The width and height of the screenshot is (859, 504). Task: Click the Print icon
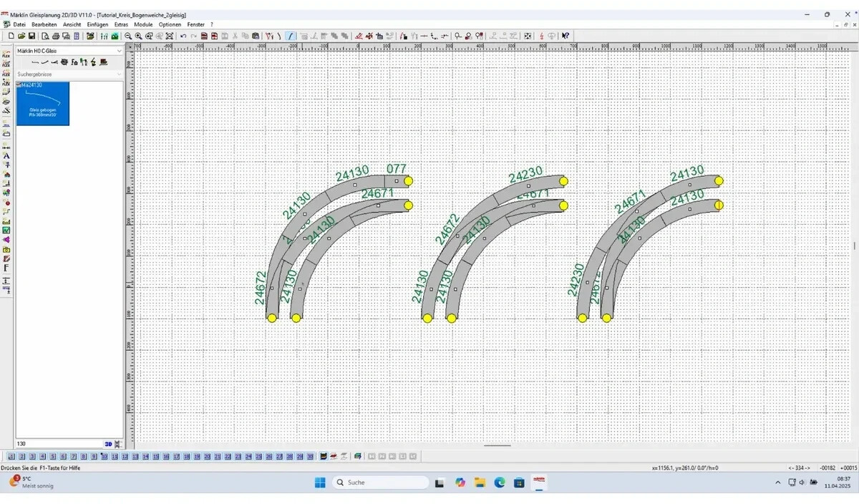[x=56, y=36]
